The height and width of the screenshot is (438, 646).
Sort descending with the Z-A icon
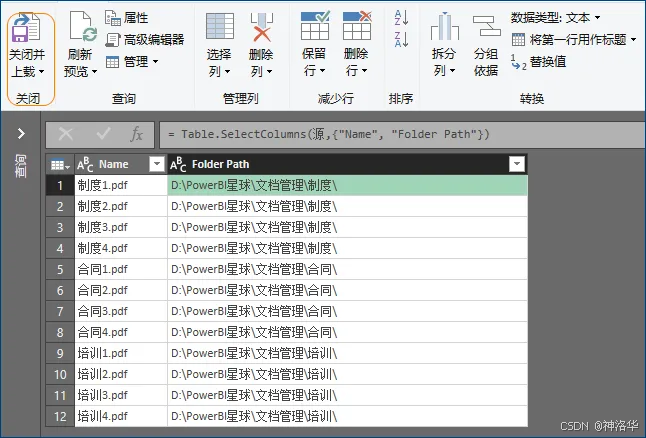coord(401,39)
